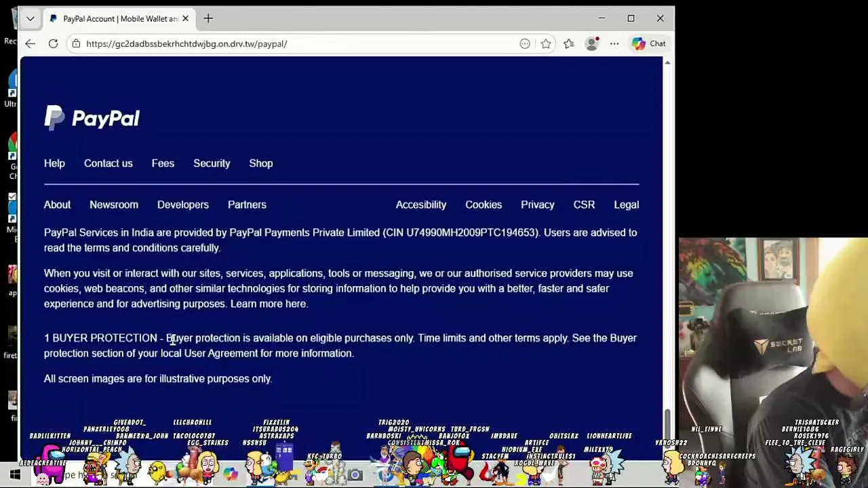Open the CSR footer link
The image size is (868, 488).
584,205
